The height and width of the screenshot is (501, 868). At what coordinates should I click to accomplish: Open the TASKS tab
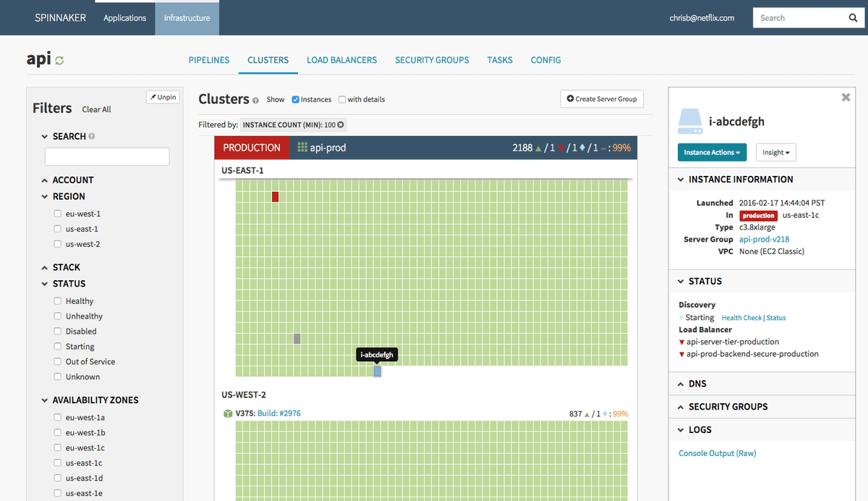[500, 60]
